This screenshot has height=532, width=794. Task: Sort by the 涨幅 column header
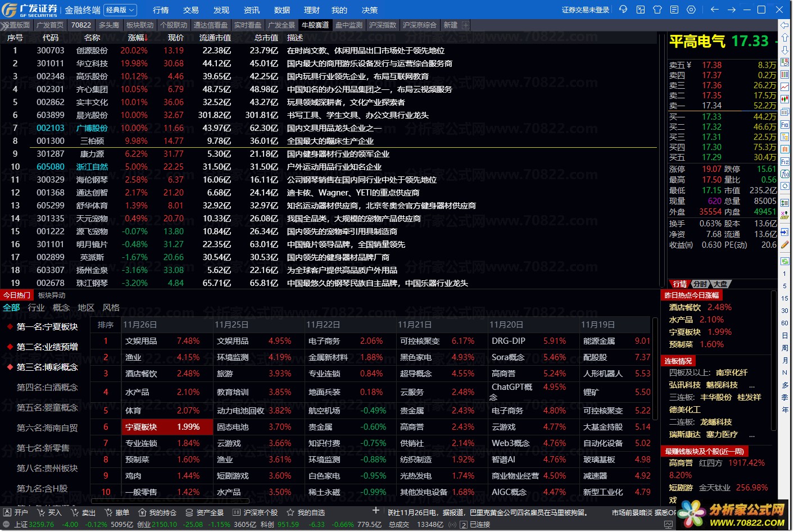138,38
